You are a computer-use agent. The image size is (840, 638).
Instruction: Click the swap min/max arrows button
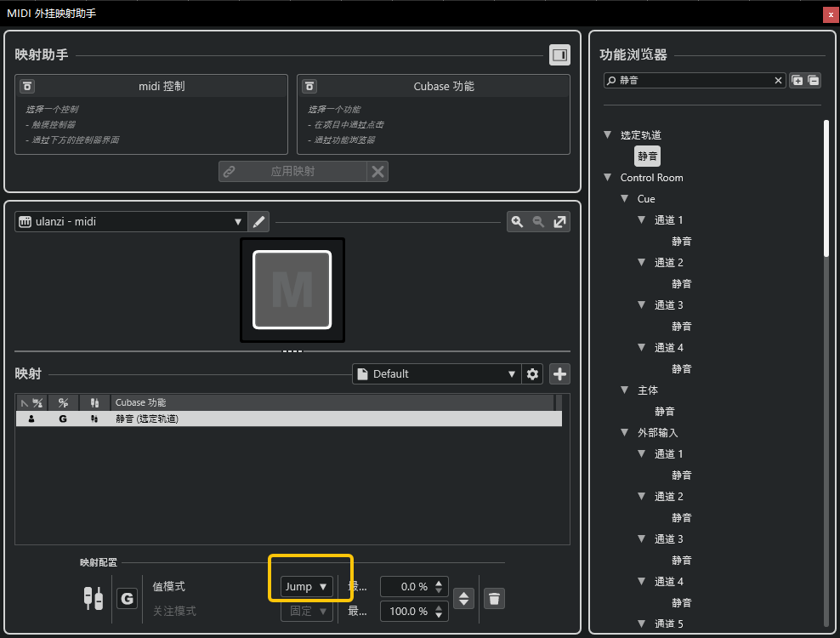[x=463, y=598]
